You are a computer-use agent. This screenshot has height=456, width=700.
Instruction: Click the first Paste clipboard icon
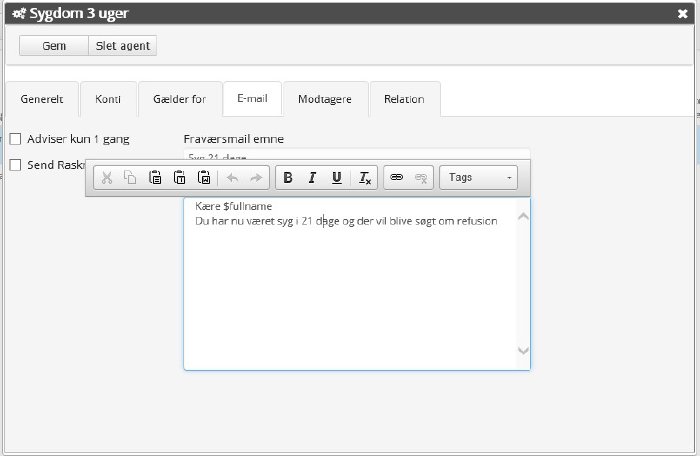pos(155,178)
